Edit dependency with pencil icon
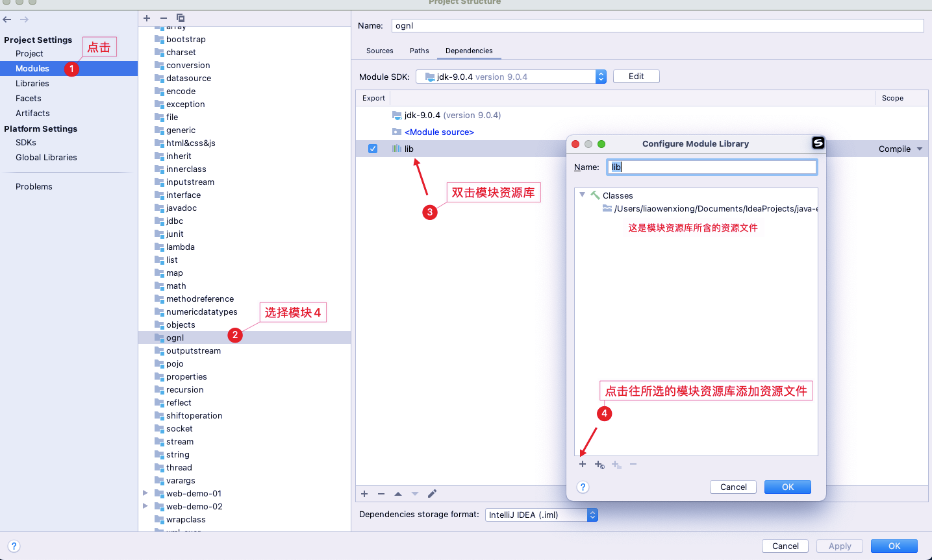 (x=432, y=494)
